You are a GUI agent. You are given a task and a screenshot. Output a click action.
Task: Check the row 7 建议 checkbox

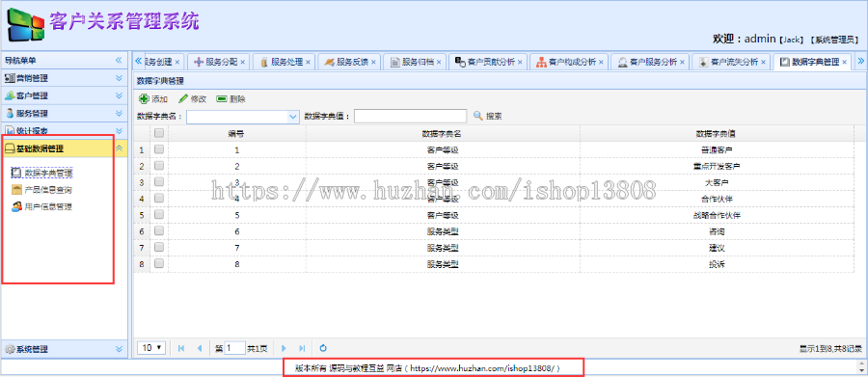tap(159, 248)
